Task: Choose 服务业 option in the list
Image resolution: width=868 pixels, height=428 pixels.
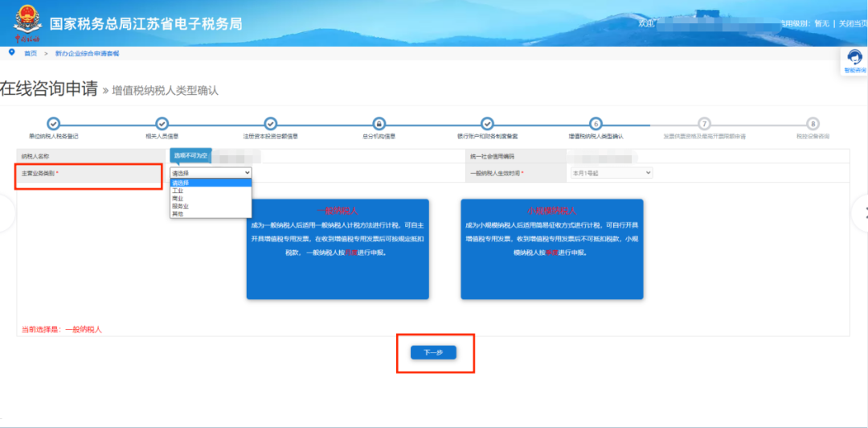Action: coord(180,206)
